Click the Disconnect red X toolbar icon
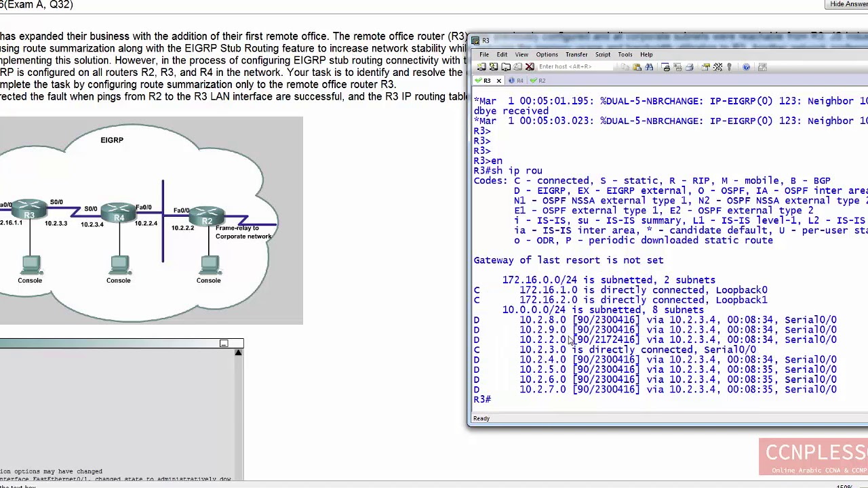The width and height of the screenshot is (868, 488). 530,66
